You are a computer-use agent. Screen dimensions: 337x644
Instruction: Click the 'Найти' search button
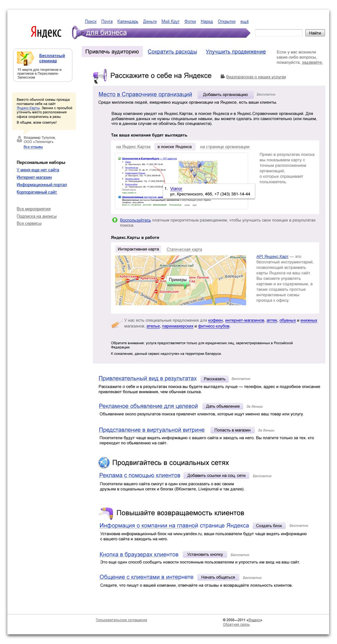[x=314, y=33]
